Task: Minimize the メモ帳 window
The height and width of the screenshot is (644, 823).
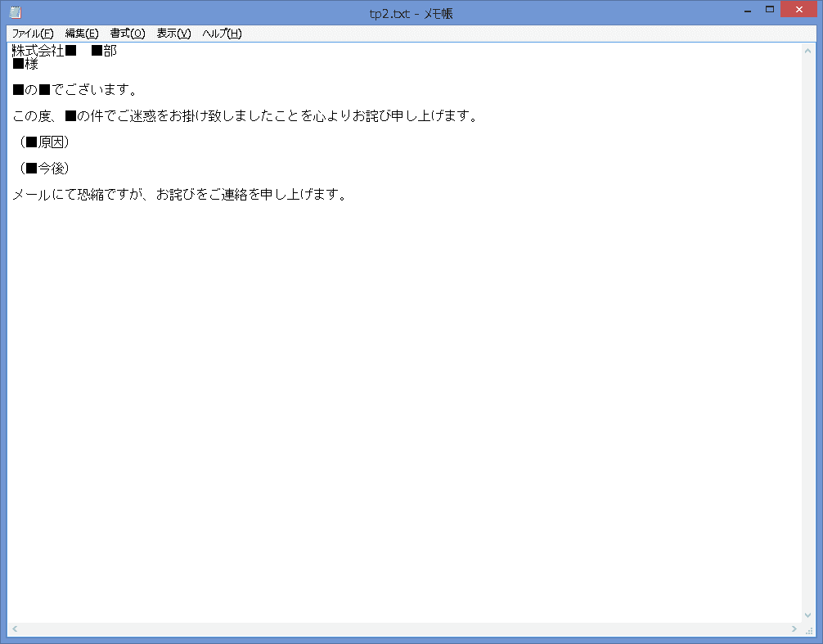Action: [748, 11]
